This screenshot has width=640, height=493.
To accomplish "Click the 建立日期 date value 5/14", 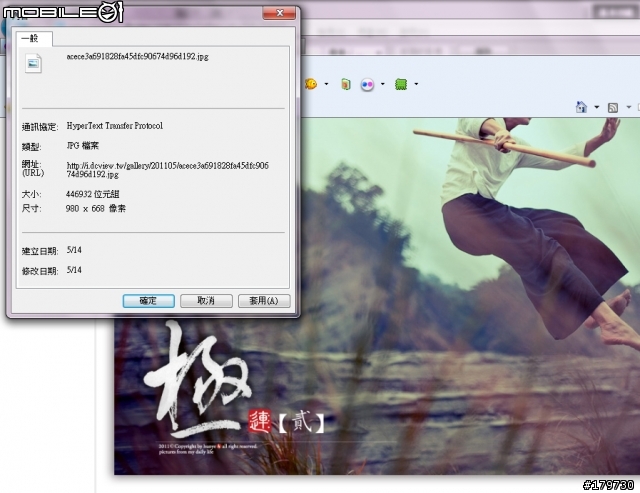I will (74, 250).
